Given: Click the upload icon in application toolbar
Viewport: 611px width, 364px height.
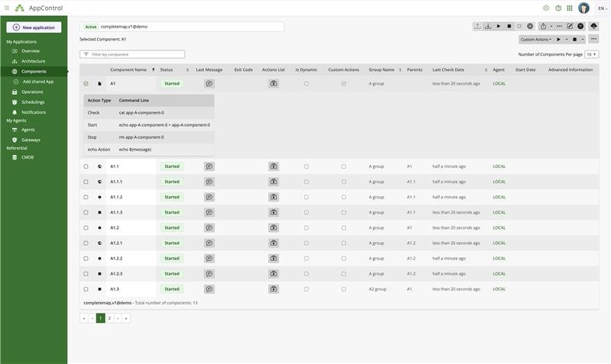Looking at the screenshot, I should [x=477, y=26].
